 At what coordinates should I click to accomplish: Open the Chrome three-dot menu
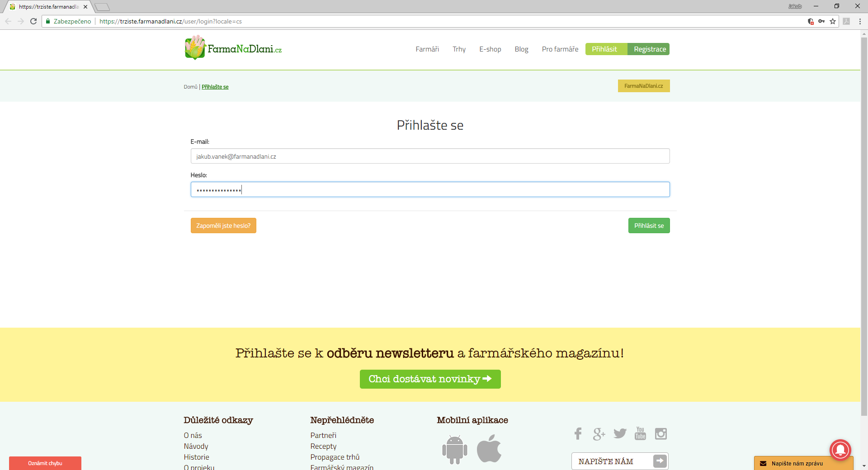[x=860, y=21]
